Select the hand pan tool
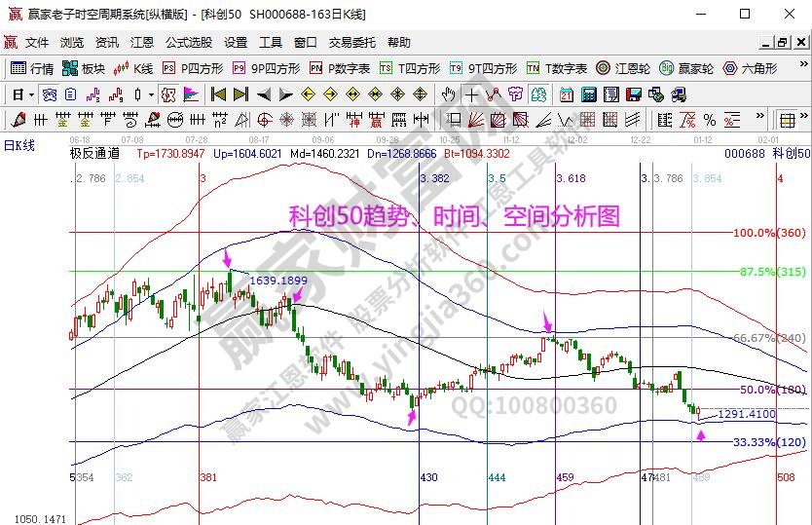 pyautogui.click(x=448, y=94)
